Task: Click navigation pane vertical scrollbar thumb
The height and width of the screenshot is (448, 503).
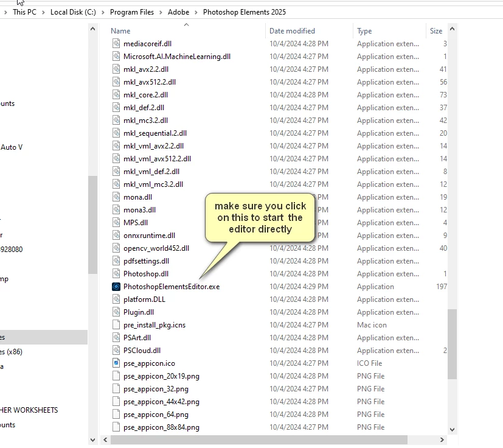Action: (92, 225)
